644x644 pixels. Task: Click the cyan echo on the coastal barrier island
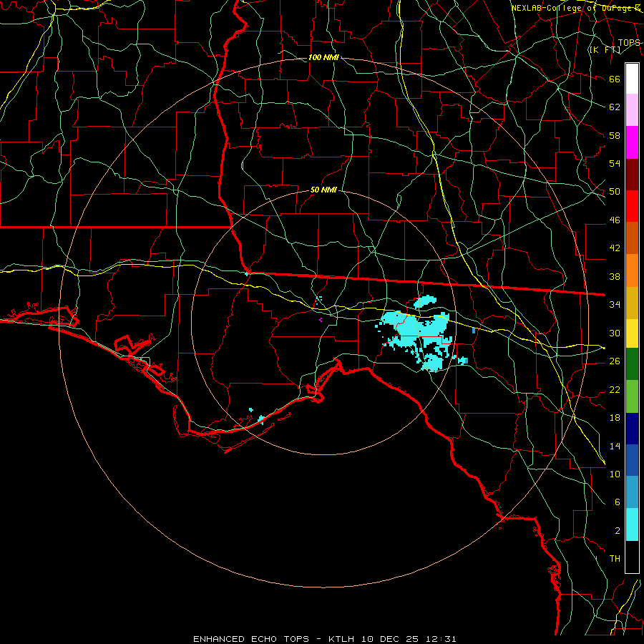(x=260, y=419)
